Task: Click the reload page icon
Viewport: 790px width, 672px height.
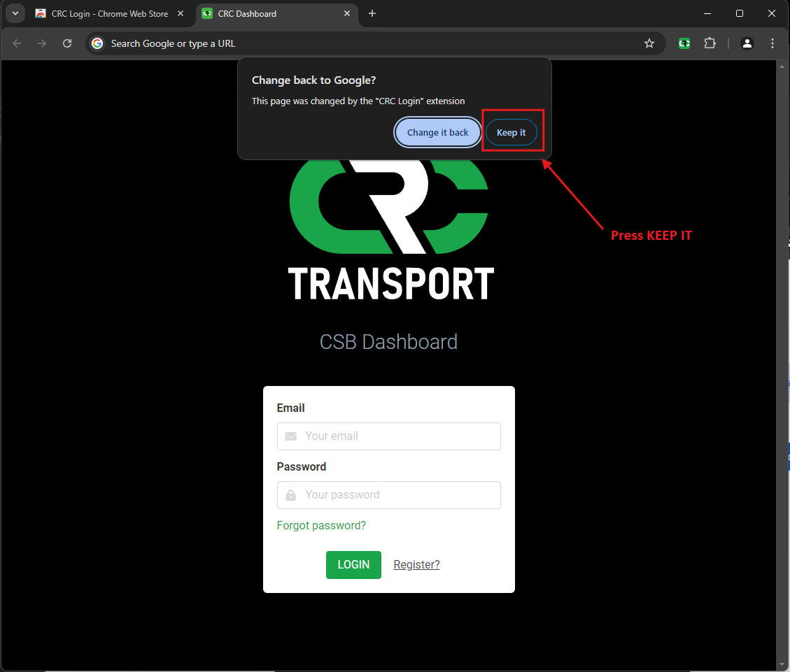Action: (x=67, y=43)
